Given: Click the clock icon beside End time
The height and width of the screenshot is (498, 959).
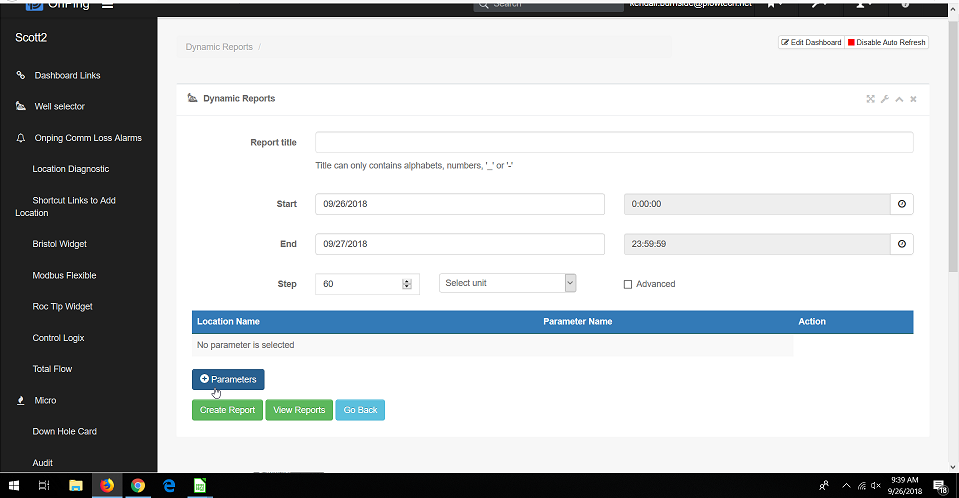Looking at the screenshot, I should [901, 244].
